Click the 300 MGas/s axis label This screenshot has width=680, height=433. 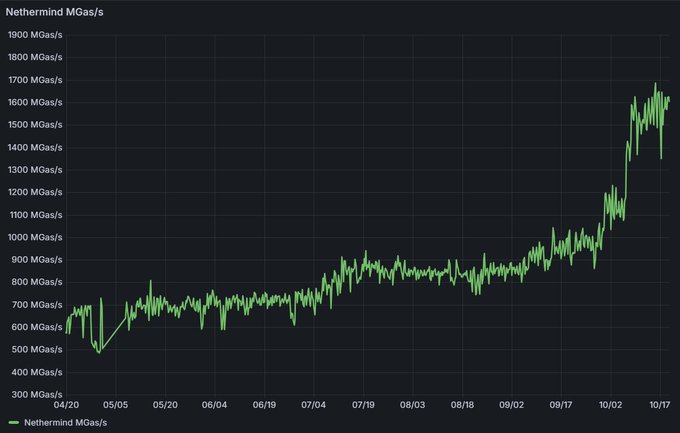(37, 394)
